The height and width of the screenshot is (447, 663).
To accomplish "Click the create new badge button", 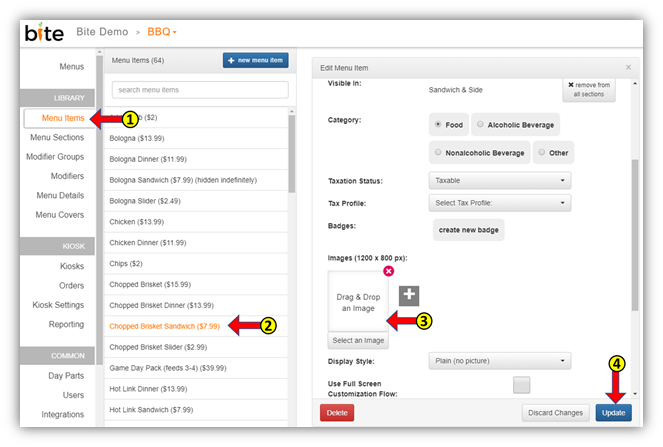I will click(469, 231).
